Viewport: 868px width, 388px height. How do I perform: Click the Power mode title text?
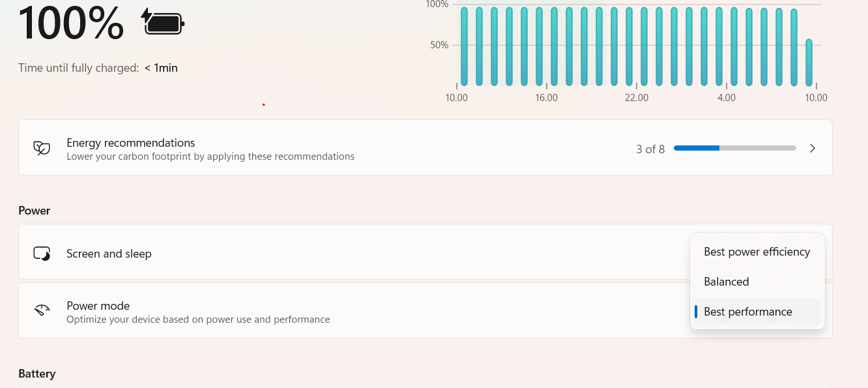[98, 306]
